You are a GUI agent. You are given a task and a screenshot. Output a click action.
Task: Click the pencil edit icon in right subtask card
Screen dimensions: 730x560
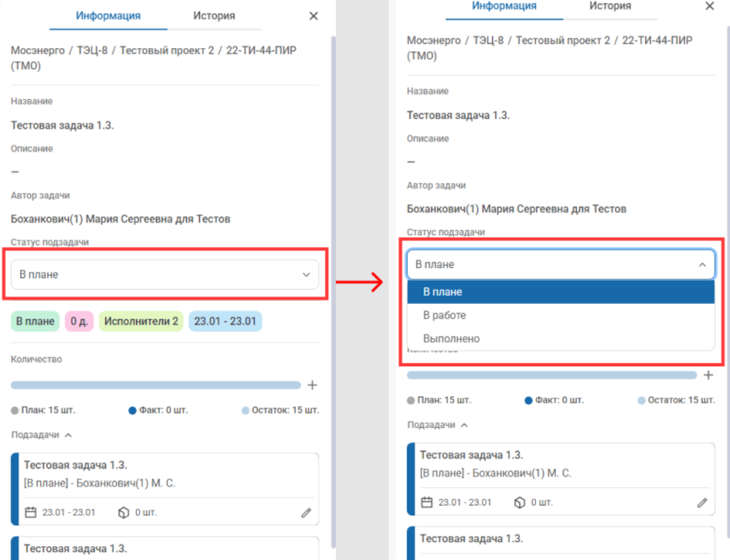coord(702,503)
